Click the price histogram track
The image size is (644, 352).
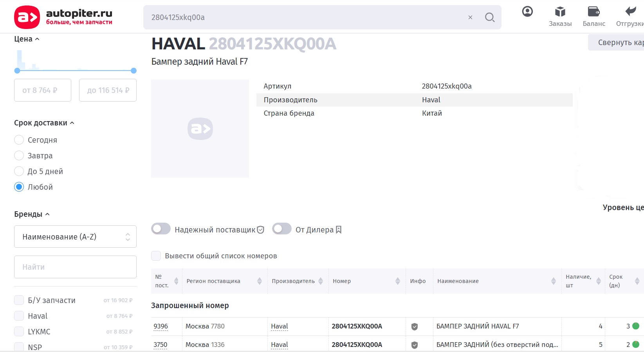point(75,71)
